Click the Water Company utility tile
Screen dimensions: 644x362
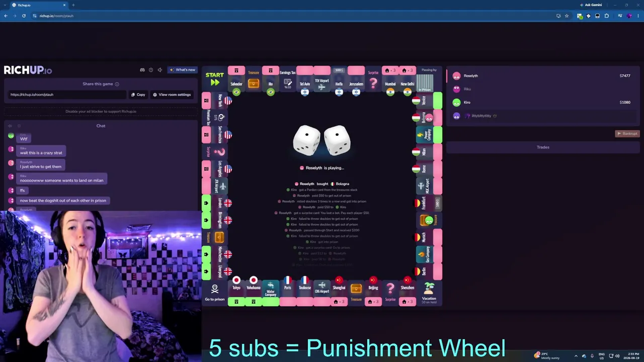click(x=270, y=293)
